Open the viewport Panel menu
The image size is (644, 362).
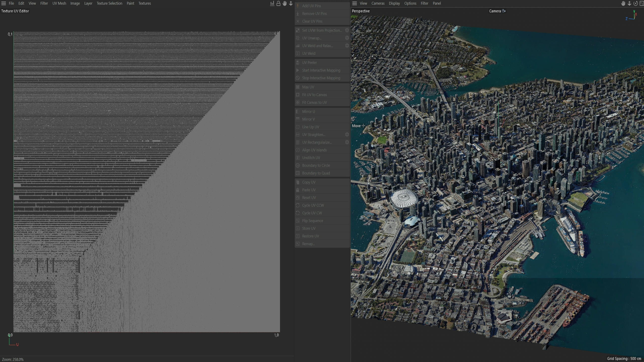point(437,3)
